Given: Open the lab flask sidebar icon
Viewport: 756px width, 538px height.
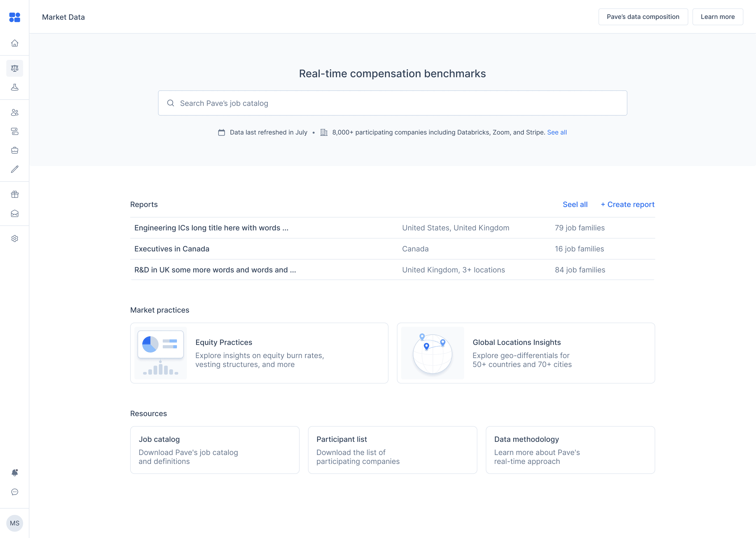Looking at the screenshot, I should 14,87.
